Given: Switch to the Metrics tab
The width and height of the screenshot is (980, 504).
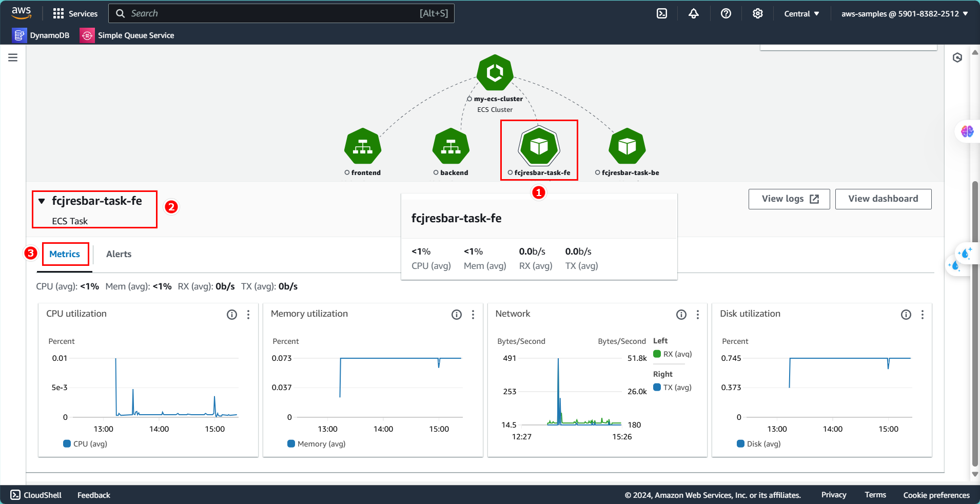Looking at the screenshot, I should [65, 254].
